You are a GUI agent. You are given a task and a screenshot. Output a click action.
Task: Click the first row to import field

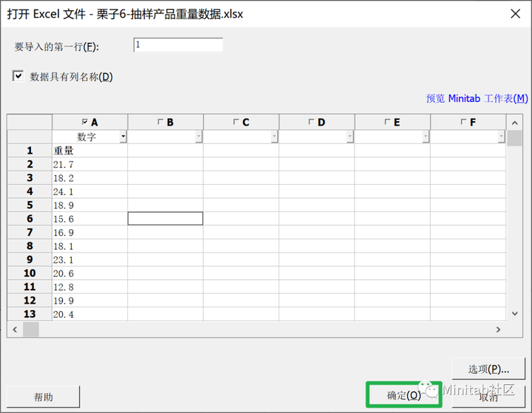[178, 45]
